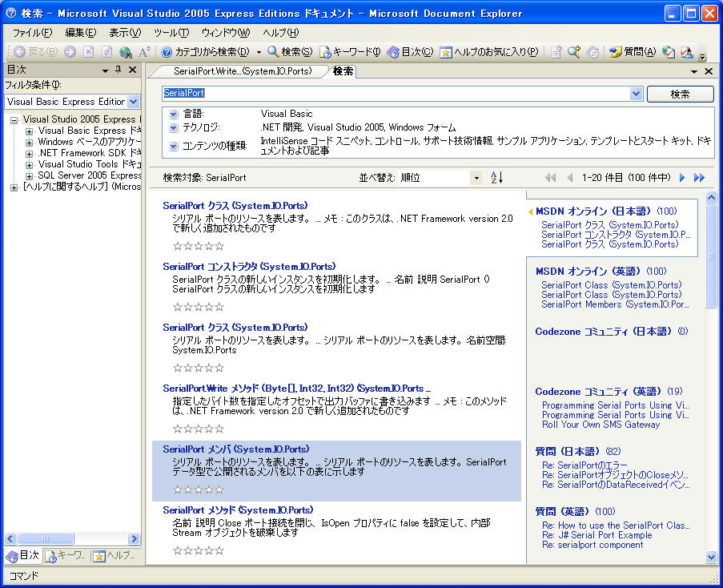Image resolution: width=723 pixels, height=588 pixels.
Task: Click the Refresh page icon in toolbar
Action: pos(107,51)
